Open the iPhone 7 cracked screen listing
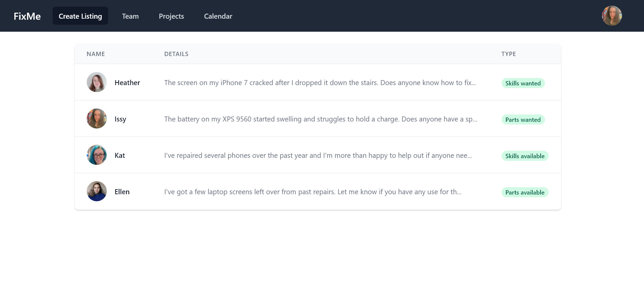644x295 pixels. [320, 82]
